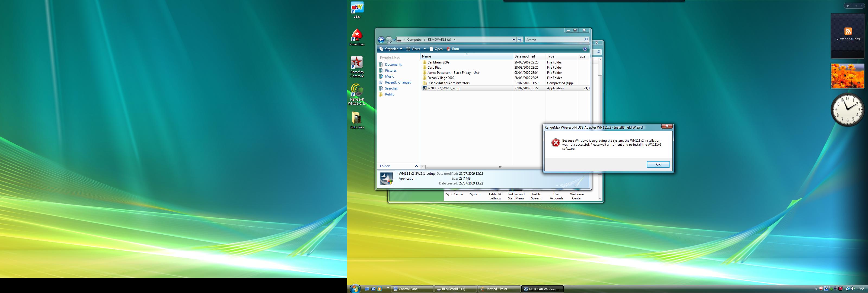Select James Patterson - Black Friday folder

(451, 72)
